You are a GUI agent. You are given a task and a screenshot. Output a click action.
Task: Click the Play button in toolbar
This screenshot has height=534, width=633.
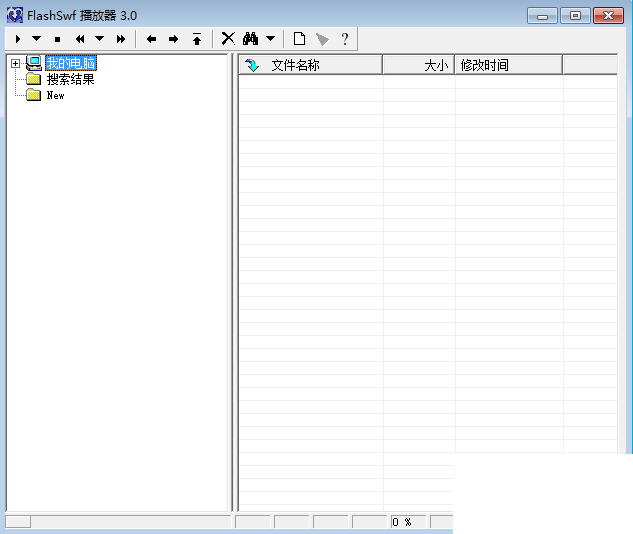(18, 39)
